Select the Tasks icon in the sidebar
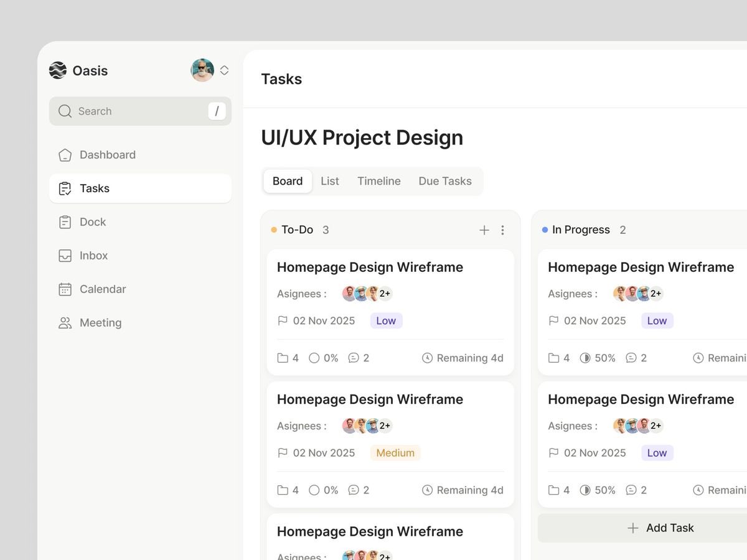The image size is (747, 560). tap(65, 188)
